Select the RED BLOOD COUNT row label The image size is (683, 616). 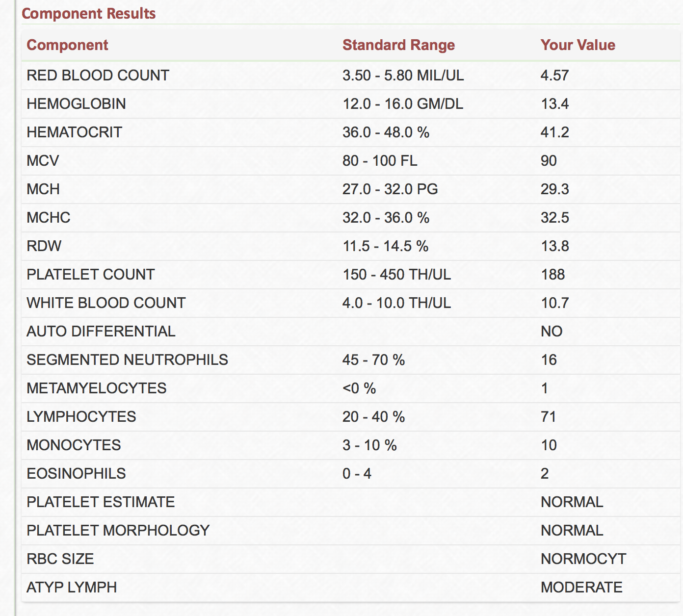(x=98, y=76)
